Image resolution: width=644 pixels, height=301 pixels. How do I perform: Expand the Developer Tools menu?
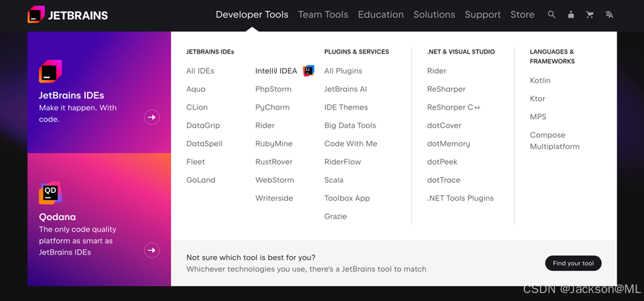[252, 15]
